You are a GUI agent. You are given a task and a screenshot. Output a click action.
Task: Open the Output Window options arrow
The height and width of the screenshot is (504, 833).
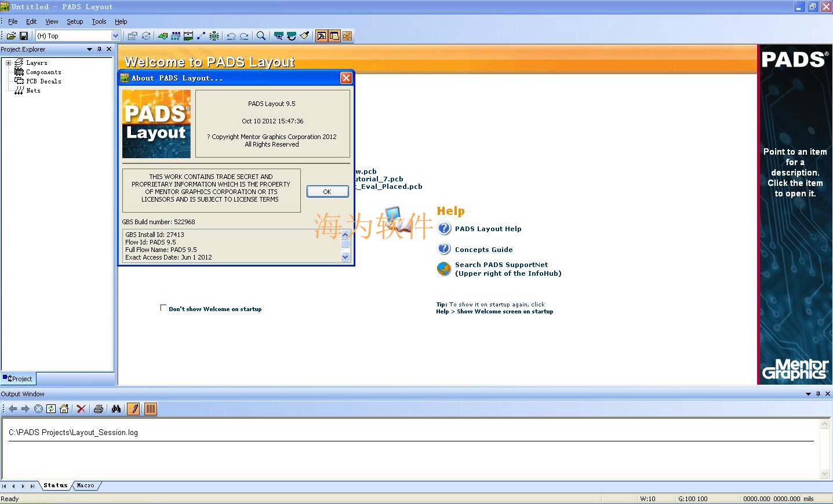(x=808, y=394)
